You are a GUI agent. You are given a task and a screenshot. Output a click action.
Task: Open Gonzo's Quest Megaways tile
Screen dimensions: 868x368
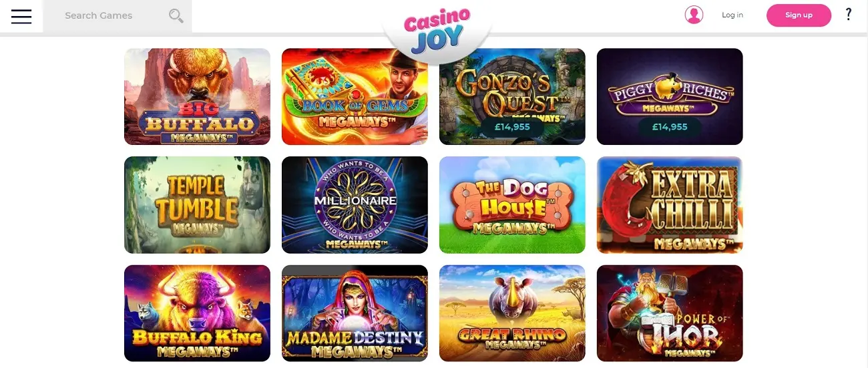tap(512, 96)
